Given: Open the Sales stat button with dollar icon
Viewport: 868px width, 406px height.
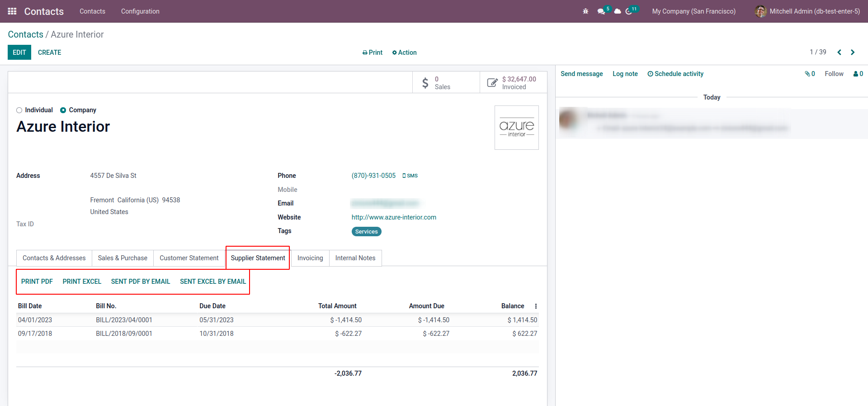Looking at the screenshot, I should click(x=446, y=82).
